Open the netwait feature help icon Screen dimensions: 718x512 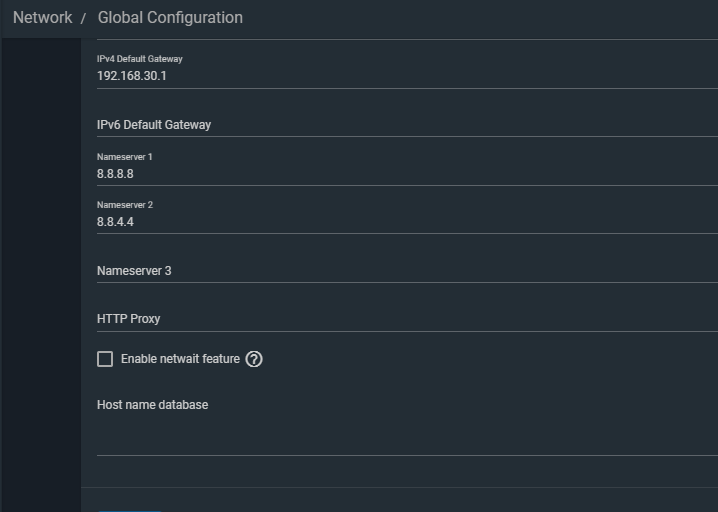(254, 359)
